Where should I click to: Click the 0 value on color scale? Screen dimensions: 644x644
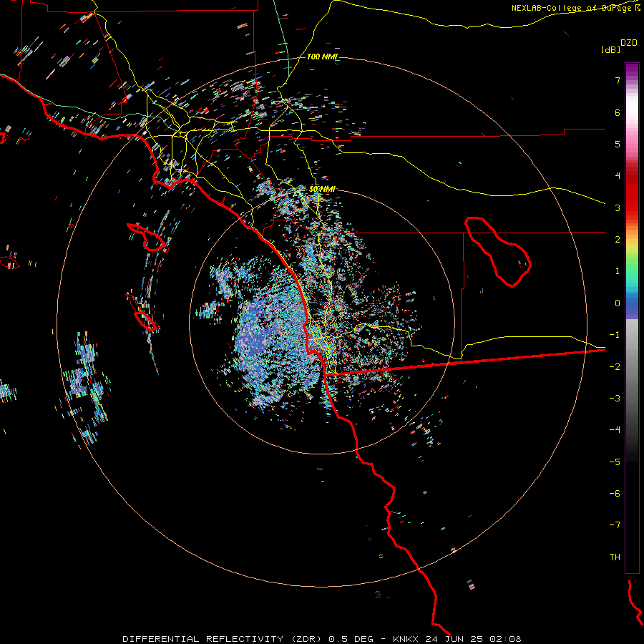(618, 303)
